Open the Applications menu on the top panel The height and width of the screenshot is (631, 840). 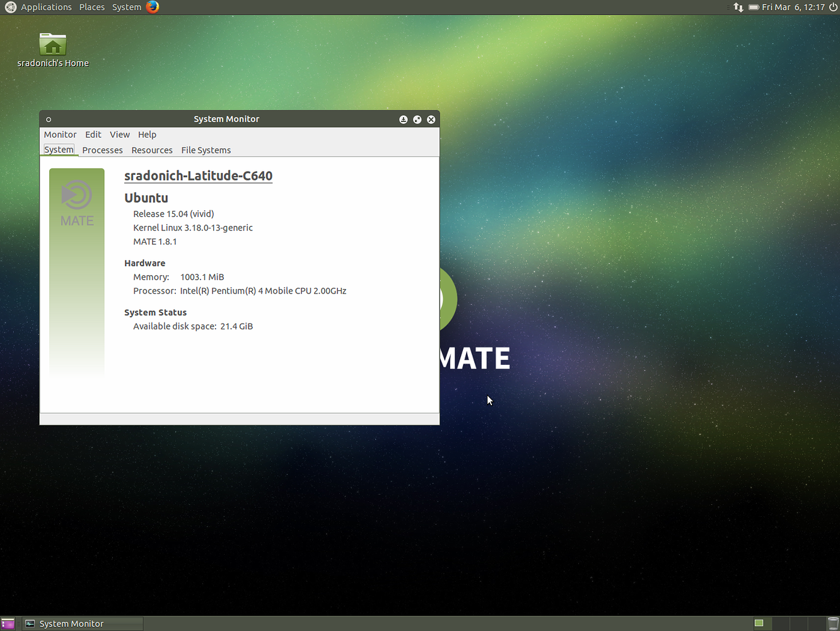46,7
